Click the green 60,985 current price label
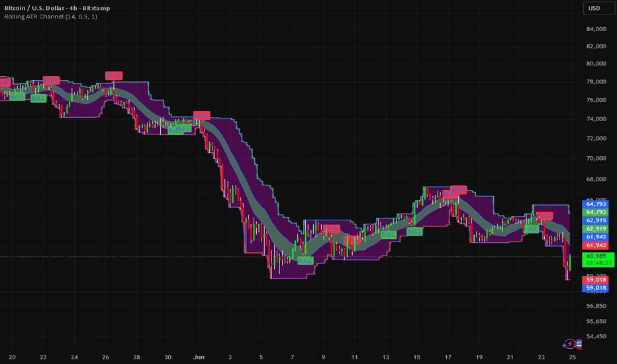Image resolution: width=617 pixels, height=364 pixels. pyautogui.click(x=598, y=259)
